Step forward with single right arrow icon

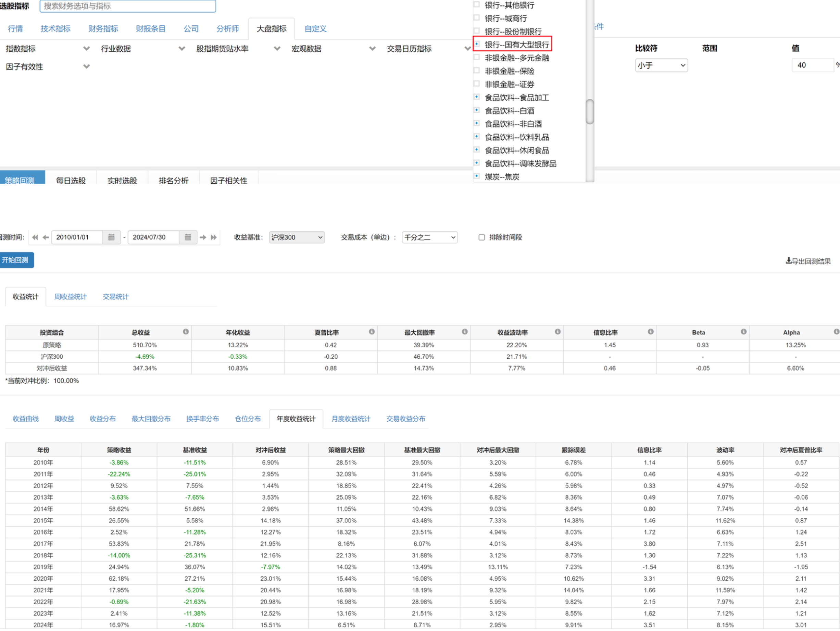click(x=203, y=237)
